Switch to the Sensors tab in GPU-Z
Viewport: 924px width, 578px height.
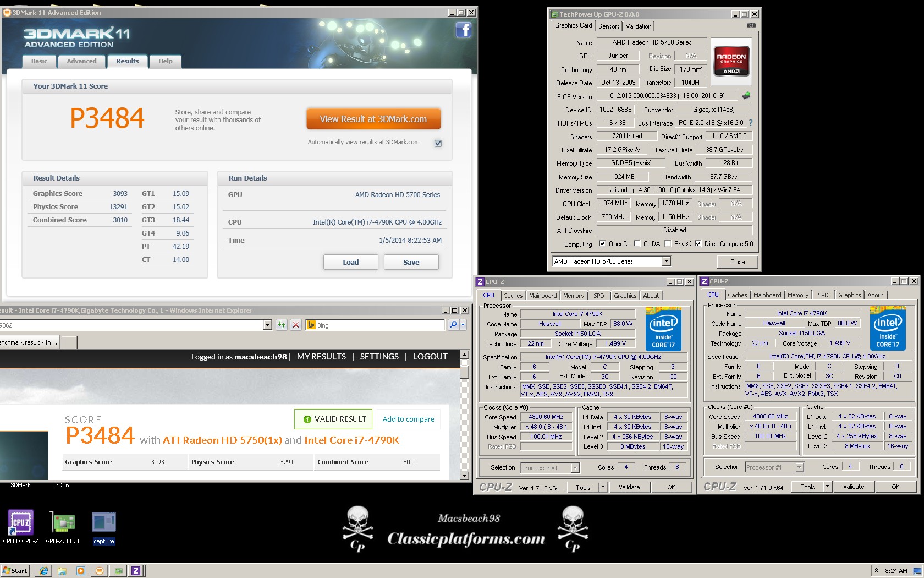coord(609,26)
